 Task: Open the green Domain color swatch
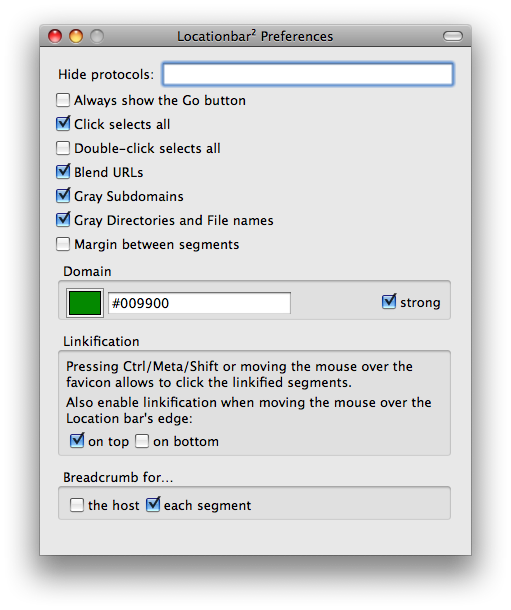[85, 303]
